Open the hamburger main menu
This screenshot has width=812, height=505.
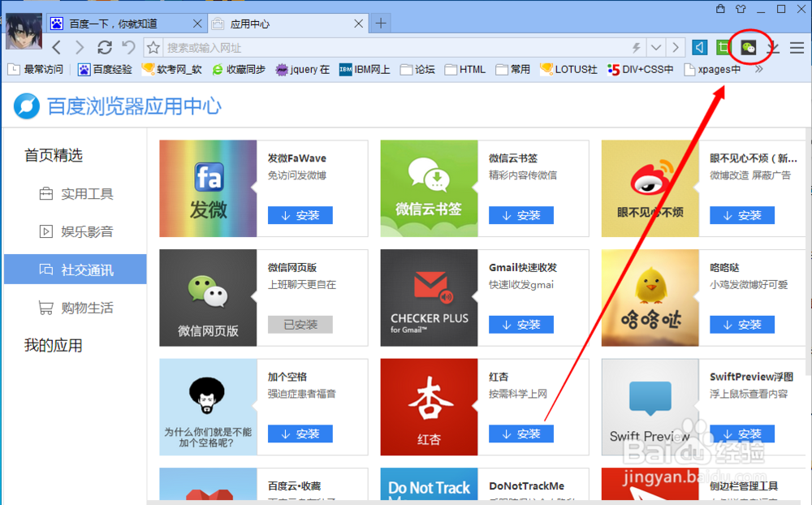point(797,48)
